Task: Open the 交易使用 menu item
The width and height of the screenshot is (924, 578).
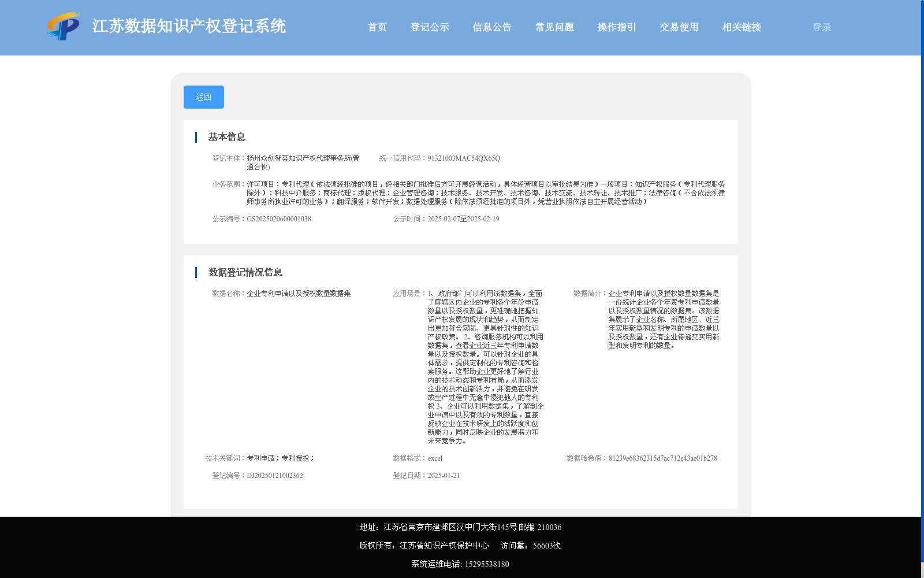Action: pyautogui.click(x=679, y=27)
